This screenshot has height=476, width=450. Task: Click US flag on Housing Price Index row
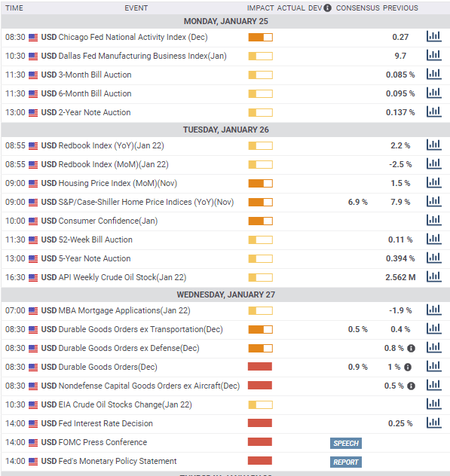coord(33,184)
